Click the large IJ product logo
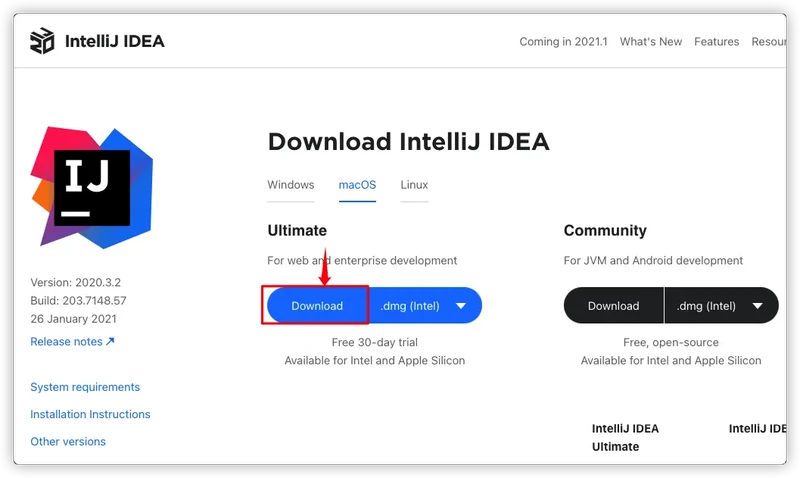The width and height of the screenshot is (800, 478). 92,188
